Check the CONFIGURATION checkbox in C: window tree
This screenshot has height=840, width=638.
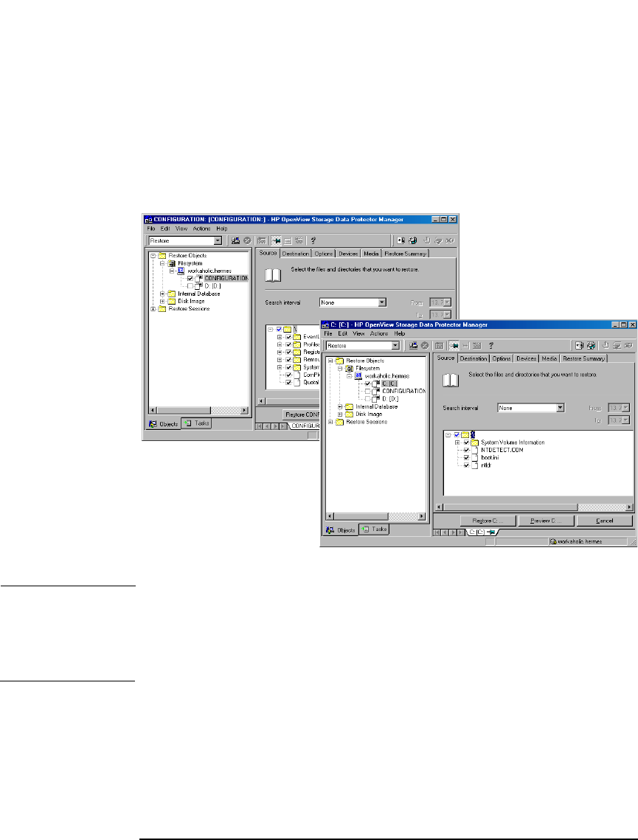pos(367,391)
